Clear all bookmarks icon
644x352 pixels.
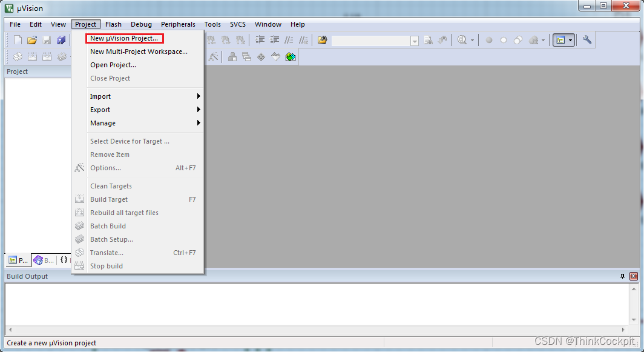point(240,40)
